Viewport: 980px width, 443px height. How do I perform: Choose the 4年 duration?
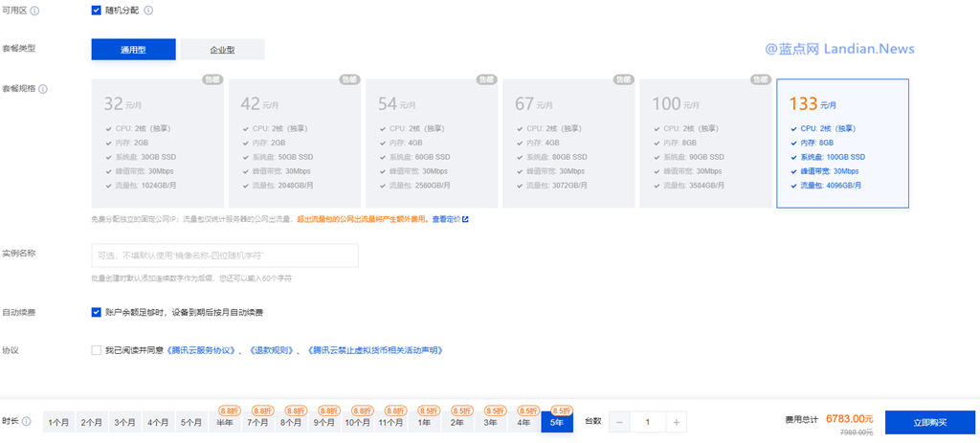point(523,422)
